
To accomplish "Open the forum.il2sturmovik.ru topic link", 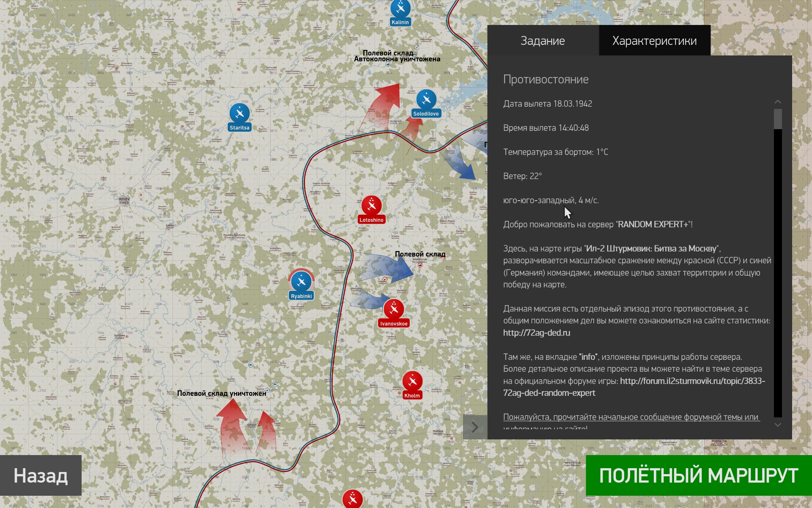I will point(634,387).
